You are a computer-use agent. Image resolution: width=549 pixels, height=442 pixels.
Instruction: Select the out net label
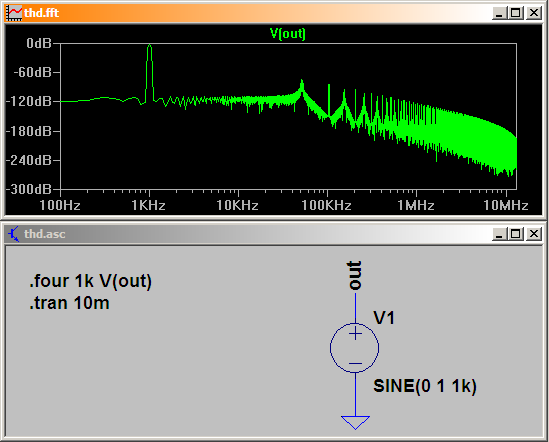(x=354, y=276)
